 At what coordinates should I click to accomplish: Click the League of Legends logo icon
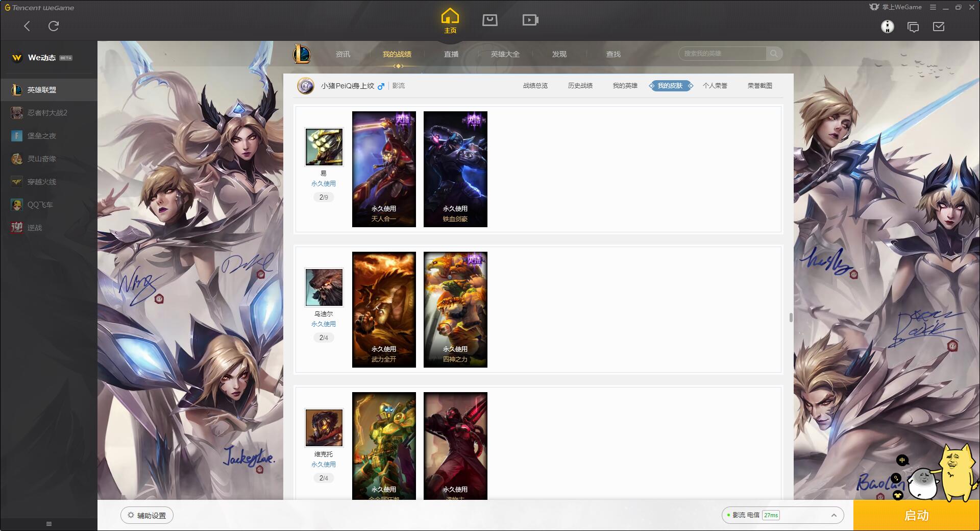[x=302, y=54]
